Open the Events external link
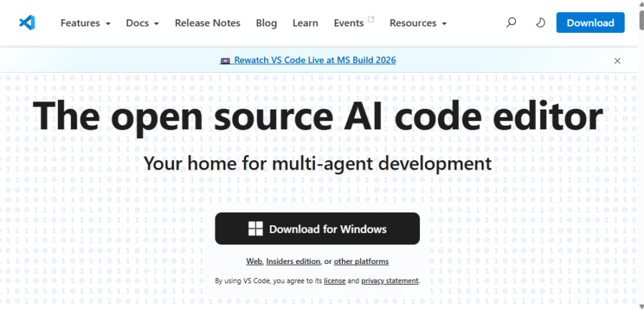 (353, 23)
